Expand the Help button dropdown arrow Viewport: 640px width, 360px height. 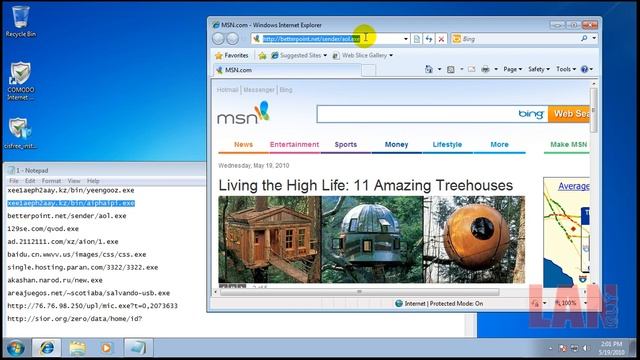pyautogui.click(x=591, y=69)
